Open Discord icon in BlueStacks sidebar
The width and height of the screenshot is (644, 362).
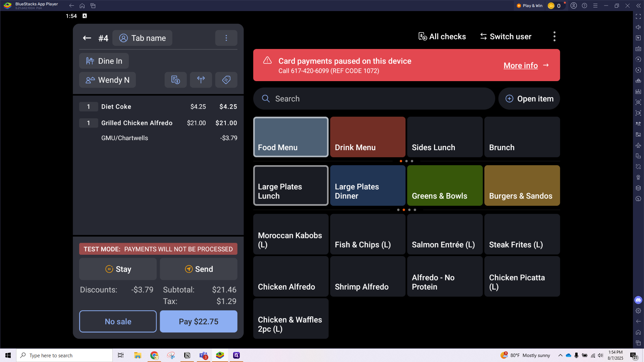click(x=638, y=300)
